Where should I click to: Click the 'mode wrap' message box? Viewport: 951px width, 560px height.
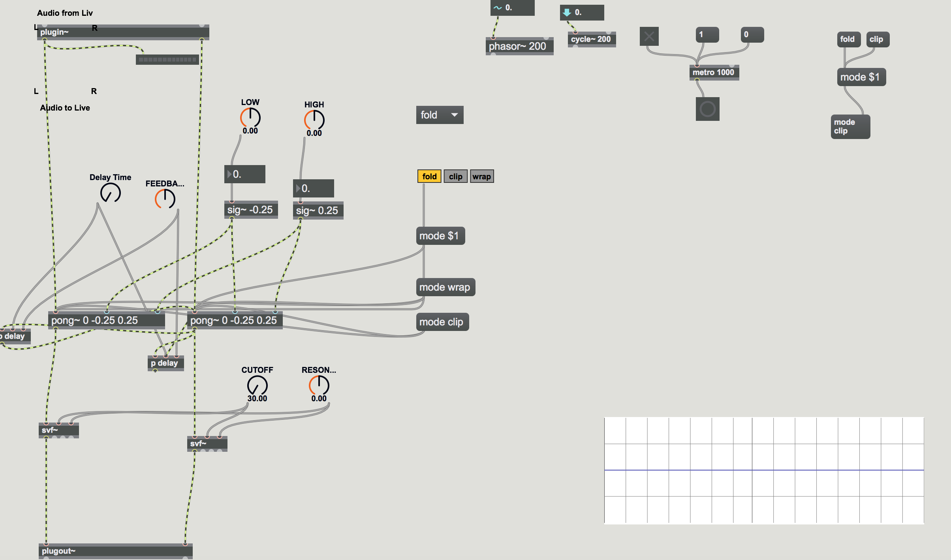pyautogui.click(x=445, y=287)
